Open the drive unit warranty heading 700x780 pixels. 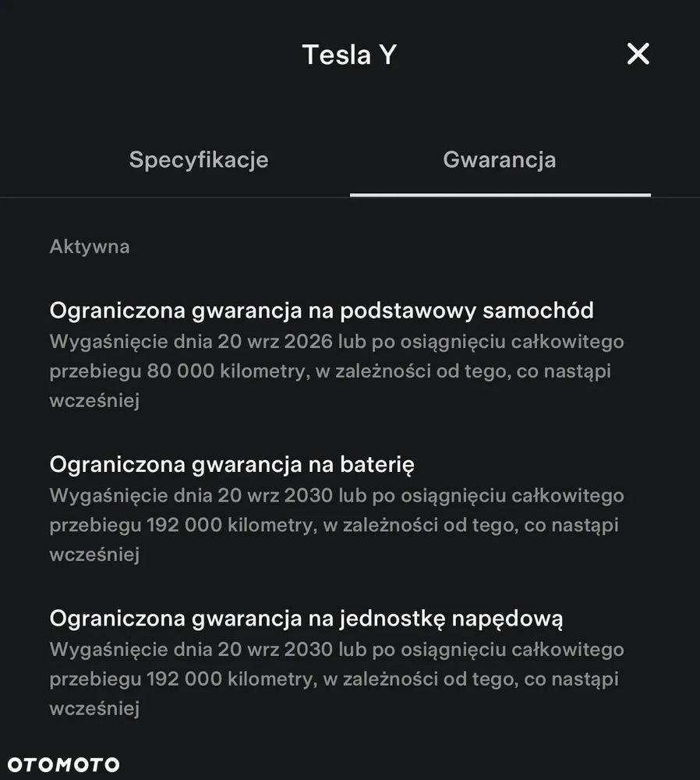[306, 619]
